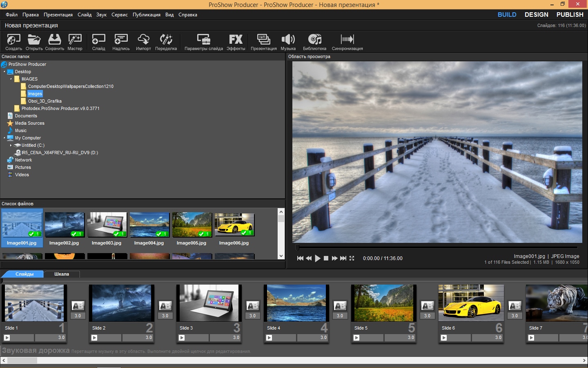Viewport: 588px width, 368px height.
Task: Open the Публикация menu
Action: click(146, 15)
